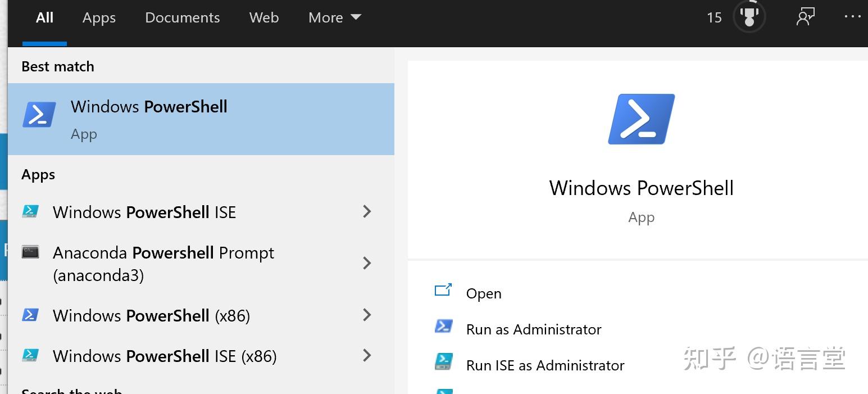The width and height of the screenshot is (868, 394).
Task: Select the Web search tab
Action: (264, 18)
